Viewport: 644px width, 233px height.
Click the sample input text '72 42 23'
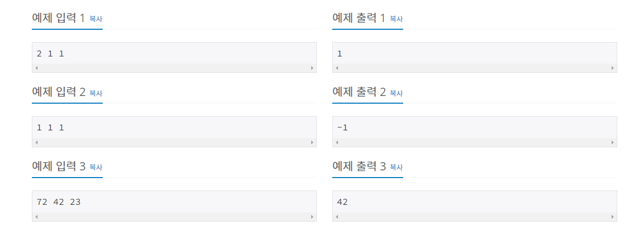point(59,202)
